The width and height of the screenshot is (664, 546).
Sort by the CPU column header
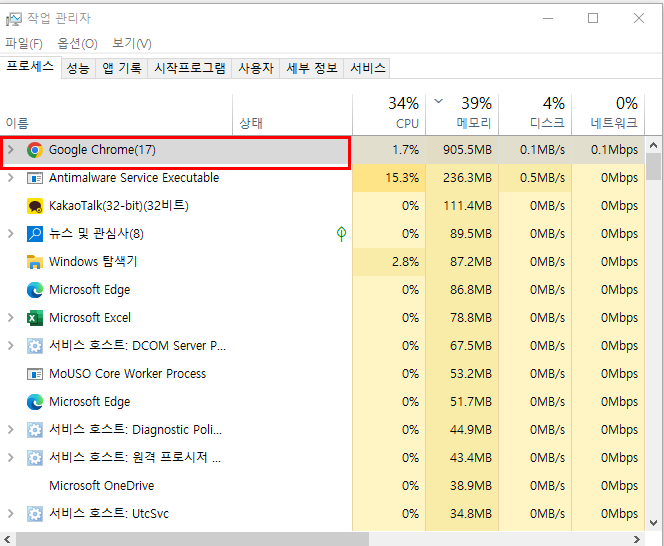point(389,114)
